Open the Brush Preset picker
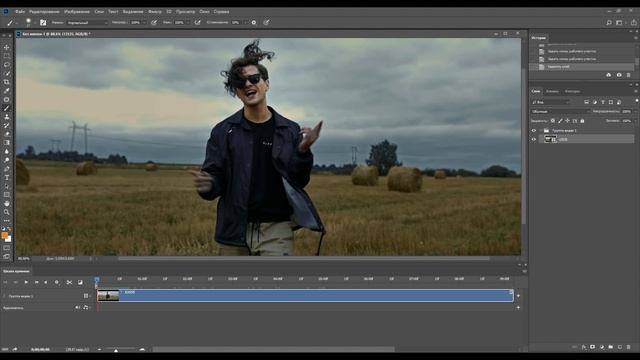 point(29,23)
